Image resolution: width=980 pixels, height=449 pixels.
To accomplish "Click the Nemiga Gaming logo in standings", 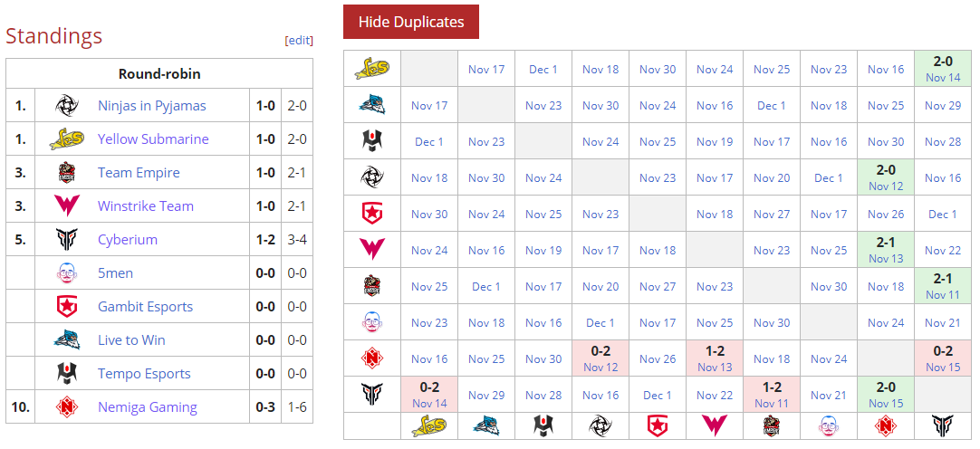I will pos(67,407).
